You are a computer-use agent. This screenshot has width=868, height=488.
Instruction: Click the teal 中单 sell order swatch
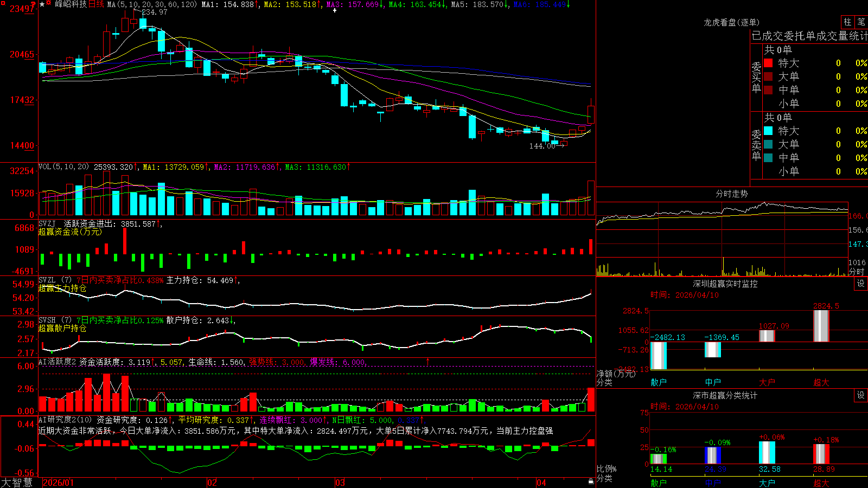pos(768,158)
